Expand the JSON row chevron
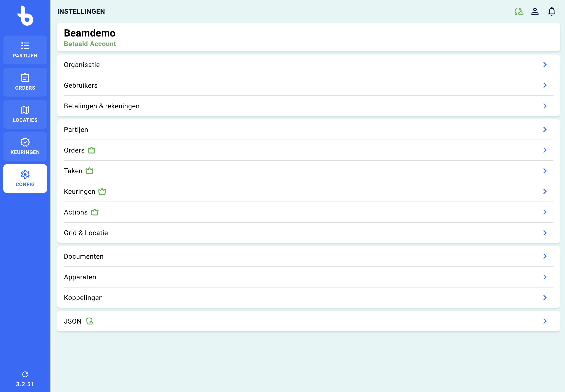565x392 pixels. 545,321
